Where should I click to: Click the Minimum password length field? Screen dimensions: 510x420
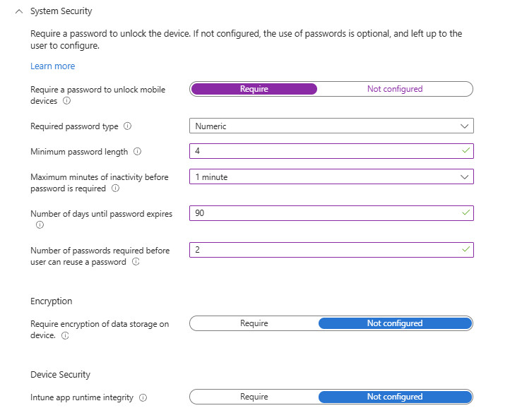(325, 151)
